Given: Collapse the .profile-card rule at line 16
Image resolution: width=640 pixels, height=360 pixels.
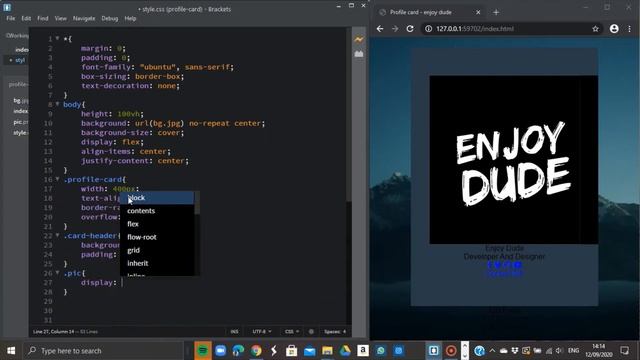Looking at the screenshot, I should [x=57, y=179].
